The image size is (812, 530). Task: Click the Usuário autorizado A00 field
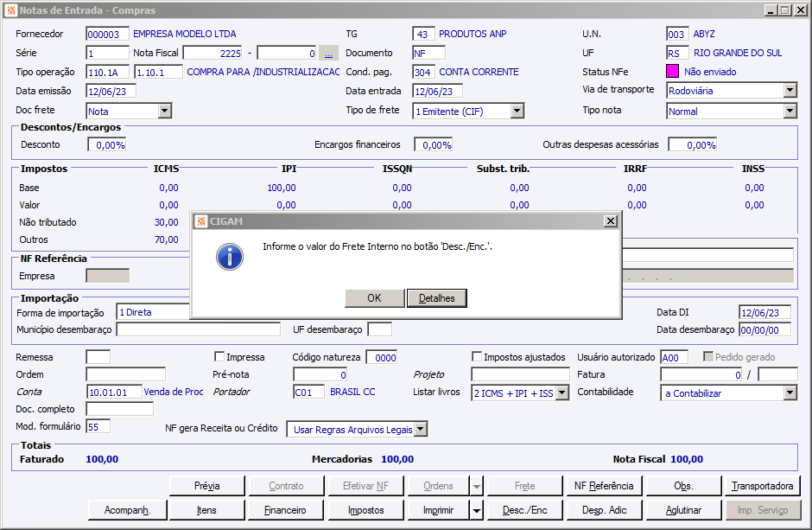tap(675, 357)
